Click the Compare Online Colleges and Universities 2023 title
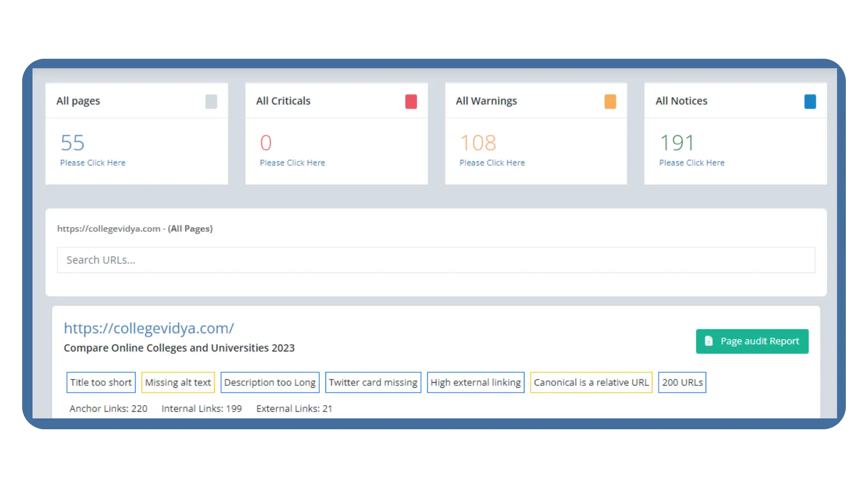 [179, 348]
